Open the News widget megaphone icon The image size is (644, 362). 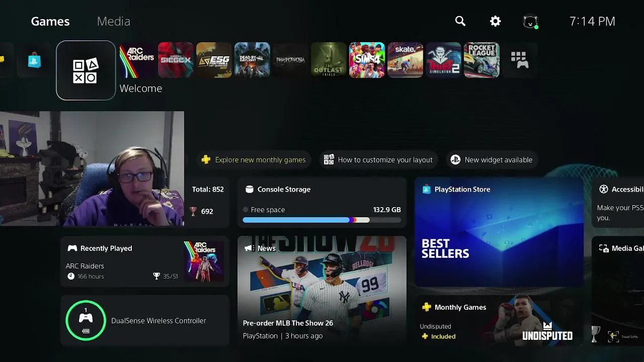(x=249, y=248)
